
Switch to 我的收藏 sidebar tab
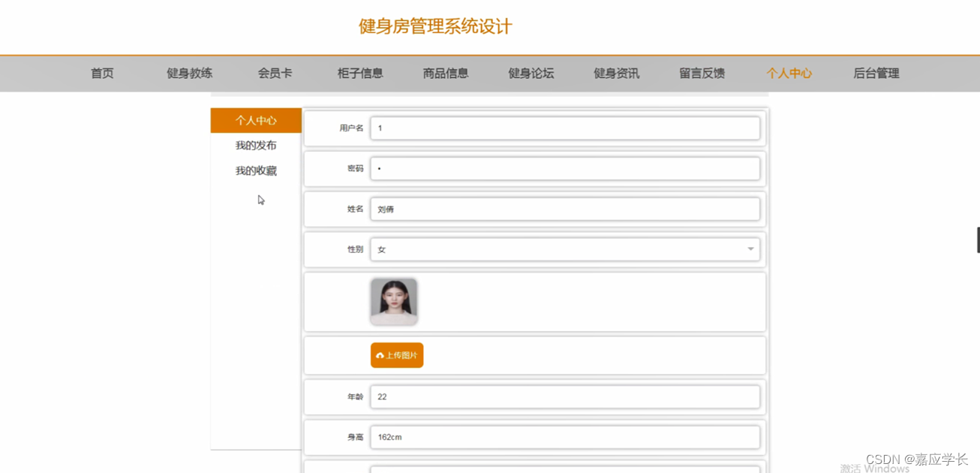(256, 171)
